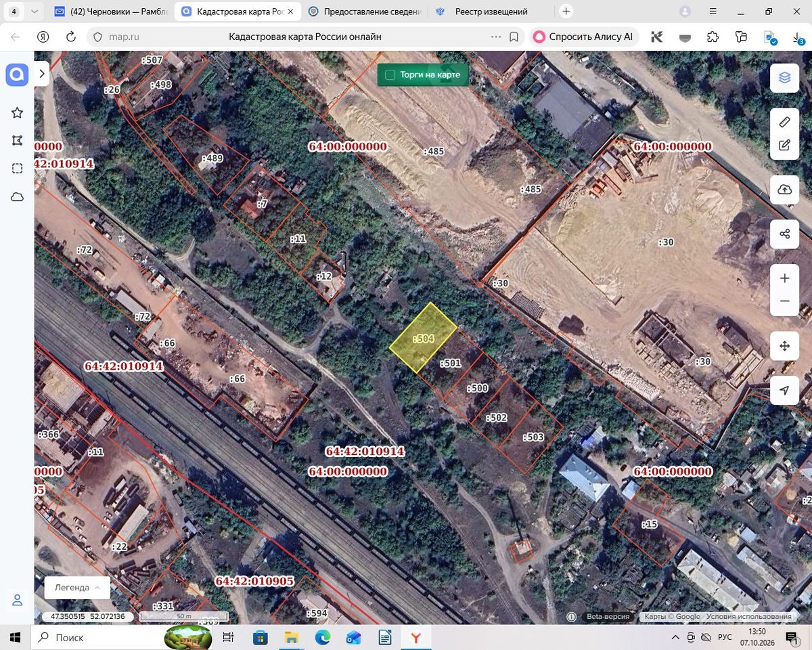Select parcel label :503 on map

coord(533,437)
